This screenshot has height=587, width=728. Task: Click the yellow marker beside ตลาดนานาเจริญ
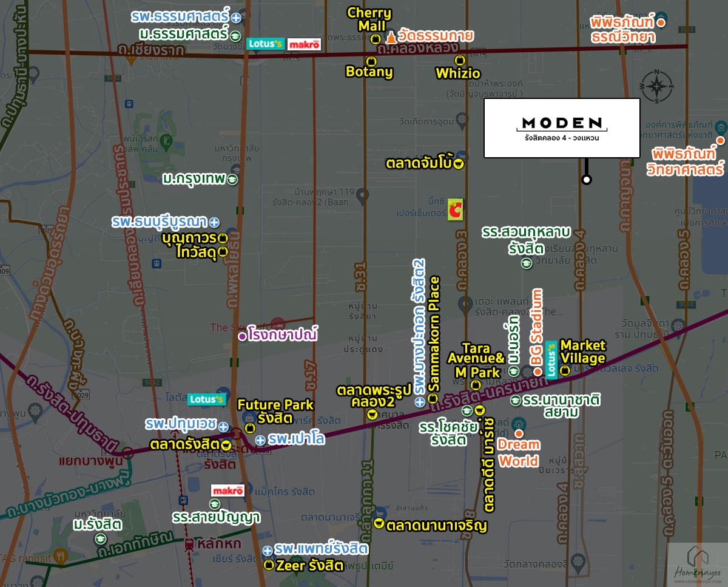[x=379, y=524]
